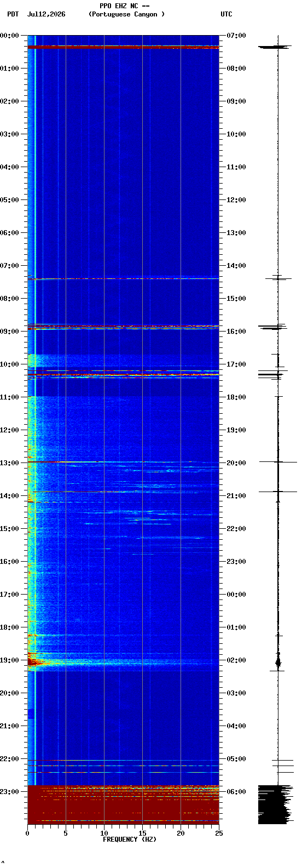Click frequency tick label '5'
This screenshot has height=868, width=302.
click(66, 833)
